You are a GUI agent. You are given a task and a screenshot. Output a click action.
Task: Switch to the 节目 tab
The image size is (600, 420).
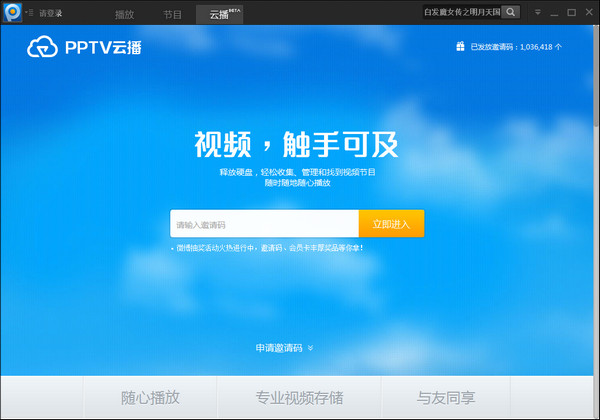[172, 14]
